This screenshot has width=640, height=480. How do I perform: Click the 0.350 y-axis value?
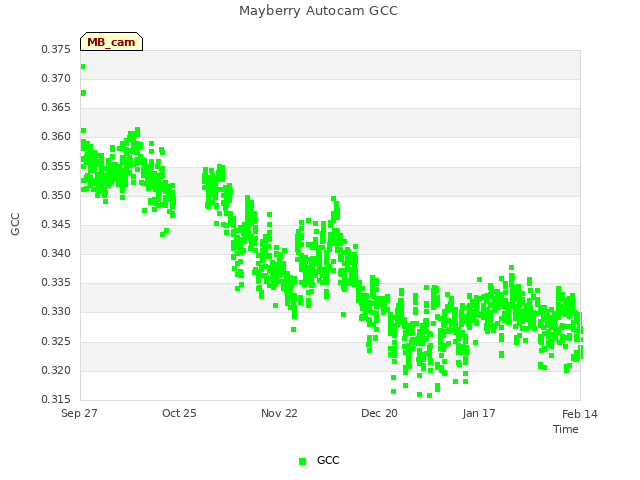click(x=56, y=196)
